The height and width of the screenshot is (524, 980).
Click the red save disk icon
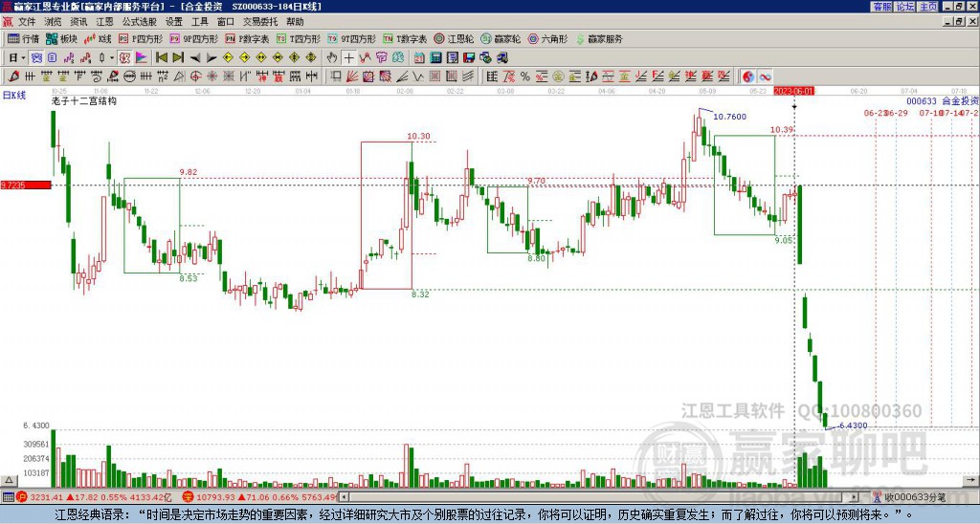click(469, 58)
